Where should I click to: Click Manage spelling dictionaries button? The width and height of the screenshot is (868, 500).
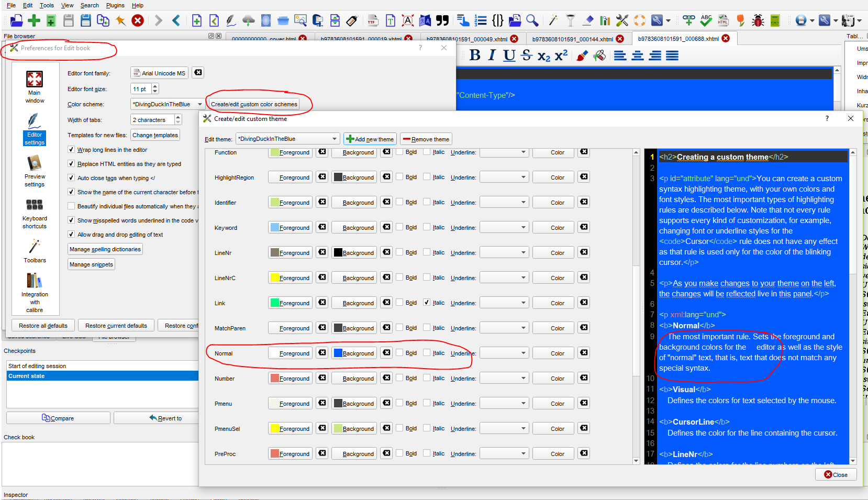(x=105, y=249)
